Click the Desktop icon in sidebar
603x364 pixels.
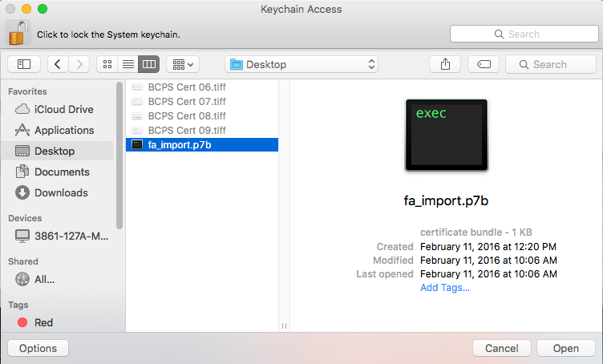pyautogui.click(x=22, y=151)
